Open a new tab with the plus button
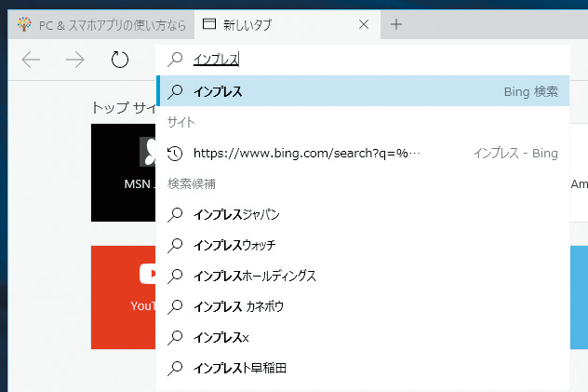Viewport: 588px width, 392px height. (396, 24)
